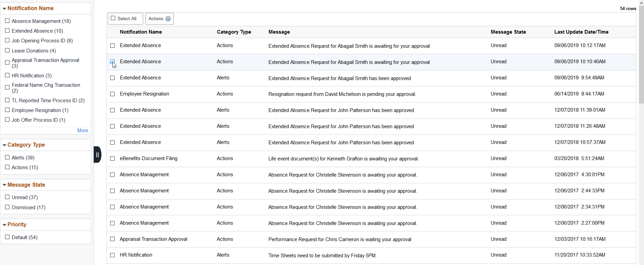Collapse the side filter panel handle
644x265 pixels.
tap(97, 155)
